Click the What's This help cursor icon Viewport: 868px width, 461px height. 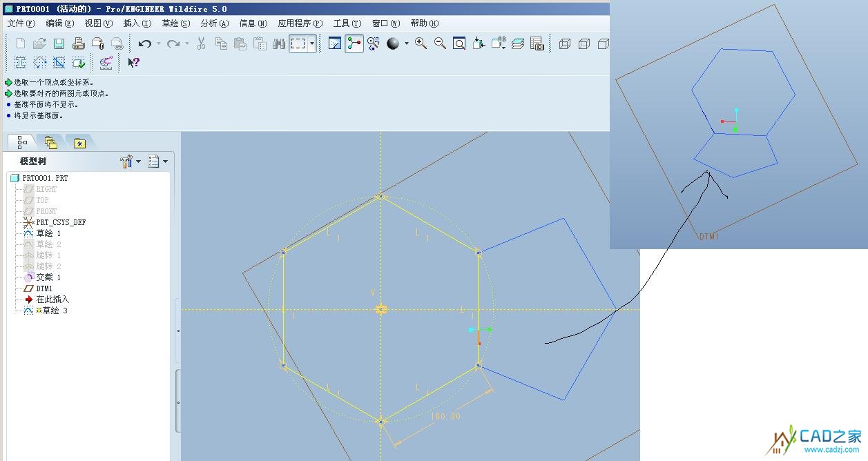coord(134,63)
